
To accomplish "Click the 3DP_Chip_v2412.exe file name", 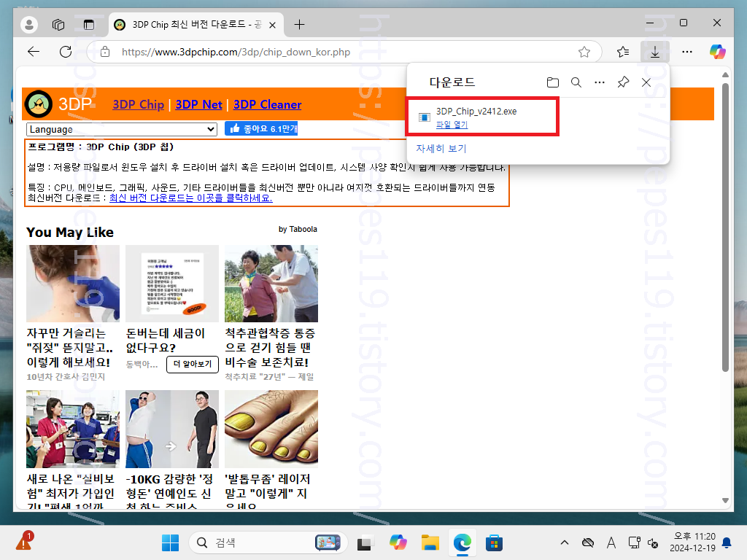I will 476,111.
